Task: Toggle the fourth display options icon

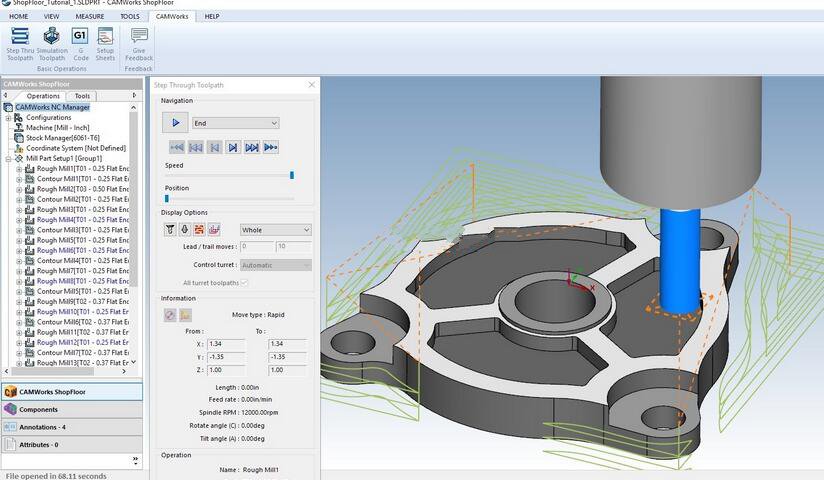Action: pos(214,230)
